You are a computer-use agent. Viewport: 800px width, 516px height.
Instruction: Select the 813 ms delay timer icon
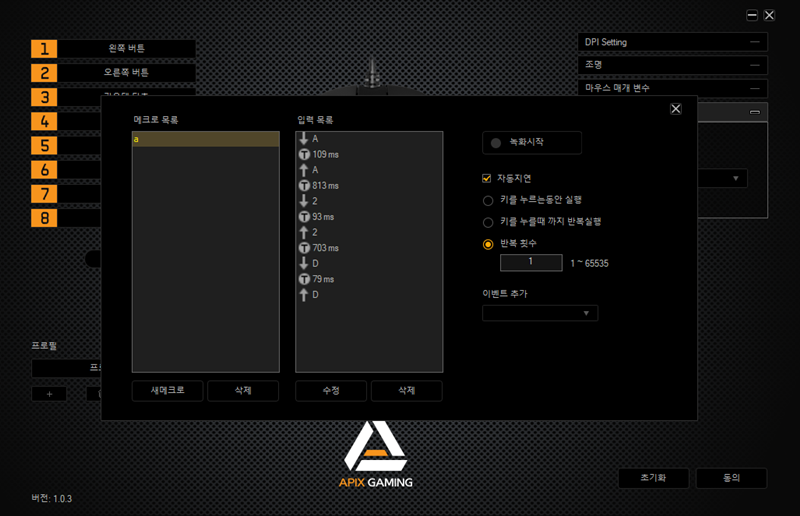(x=304, y=186)
